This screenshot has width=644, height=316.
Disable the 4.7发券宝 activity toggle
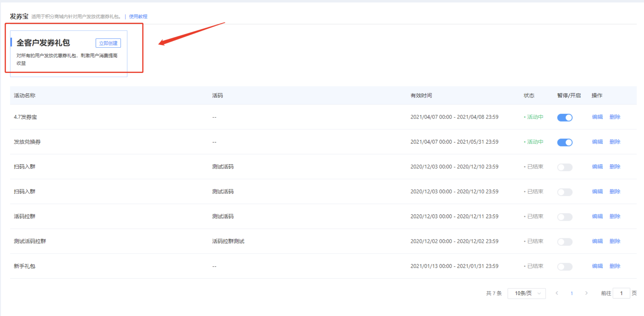coord(565,117)
